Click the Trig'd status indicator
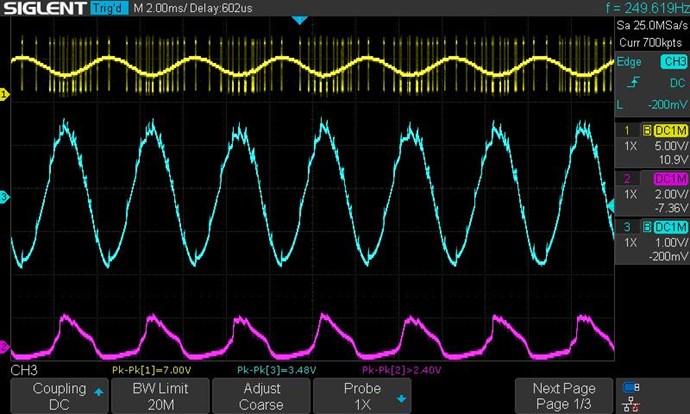The width and height of the screenshot is (690, 414). click(x=109, y=8)
